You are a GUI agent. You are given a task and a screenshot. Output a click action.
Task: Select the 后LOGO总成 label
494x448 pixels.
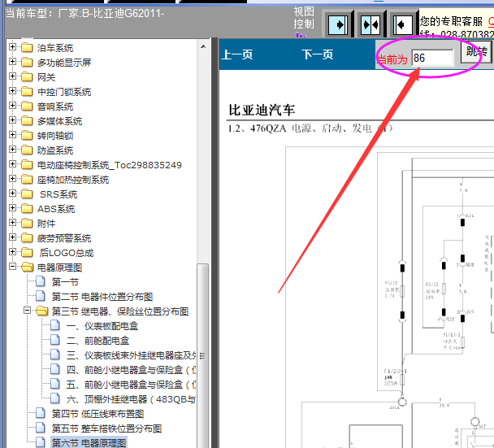pyautogui.click(x=67, y=253)
